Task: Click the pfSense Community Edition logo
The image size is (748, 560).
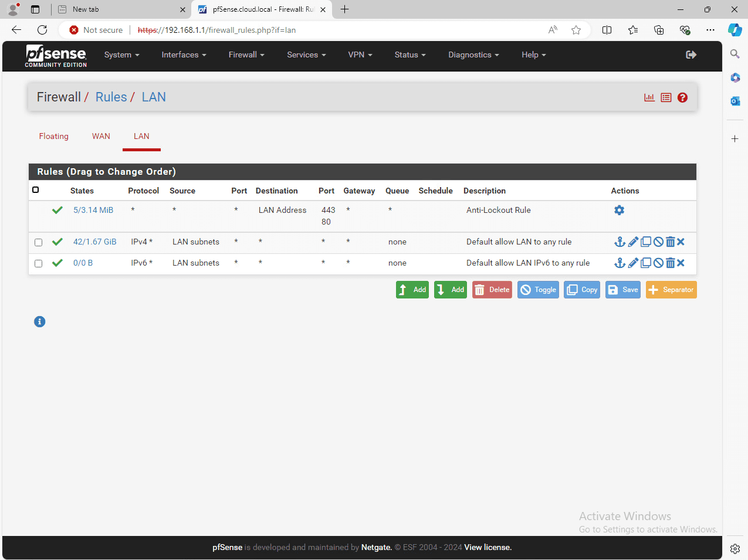Action: coord(56,56)
